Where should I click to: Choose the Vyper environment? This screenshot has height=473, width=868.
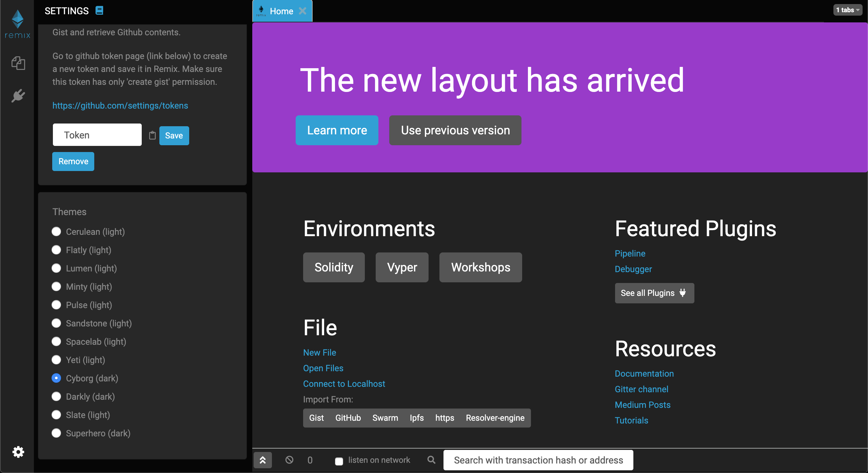point(402,267)
